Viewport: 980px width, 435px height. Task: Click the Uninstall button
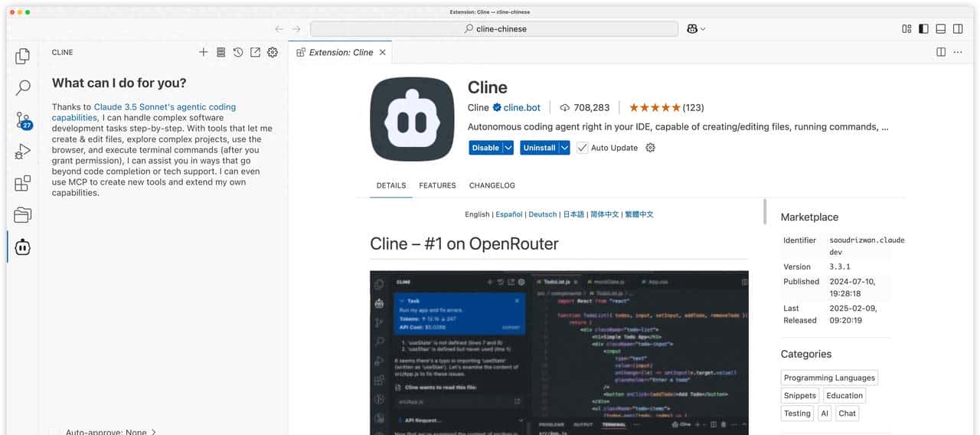point(539,148)
